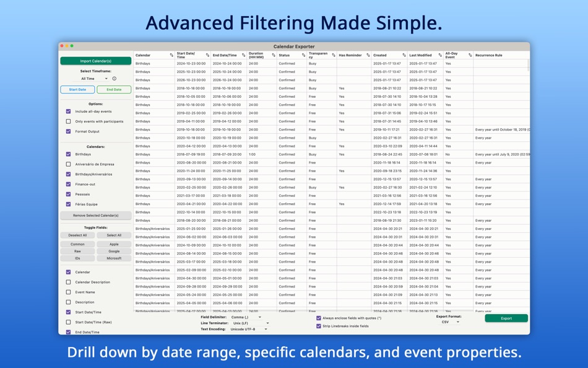Check the Aniversário de Empresa calendar
The image size is (588, 368).
click(x=68, y=164)
